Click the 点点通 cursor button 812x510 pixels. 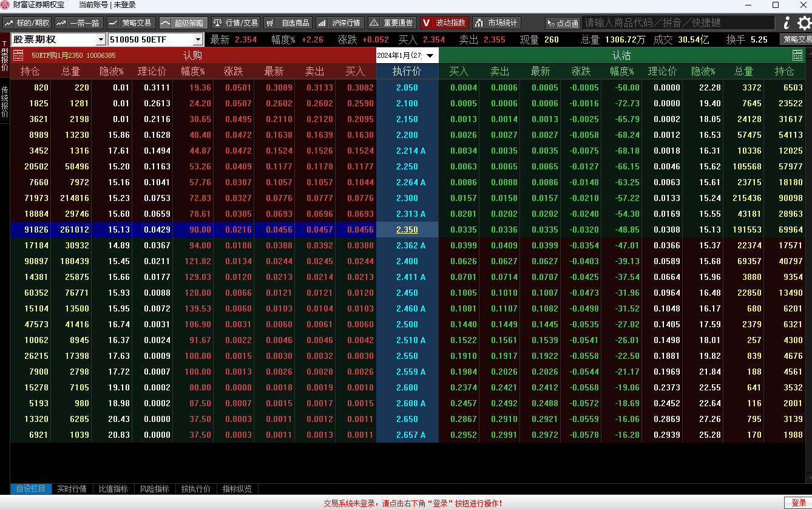point(563,23)
